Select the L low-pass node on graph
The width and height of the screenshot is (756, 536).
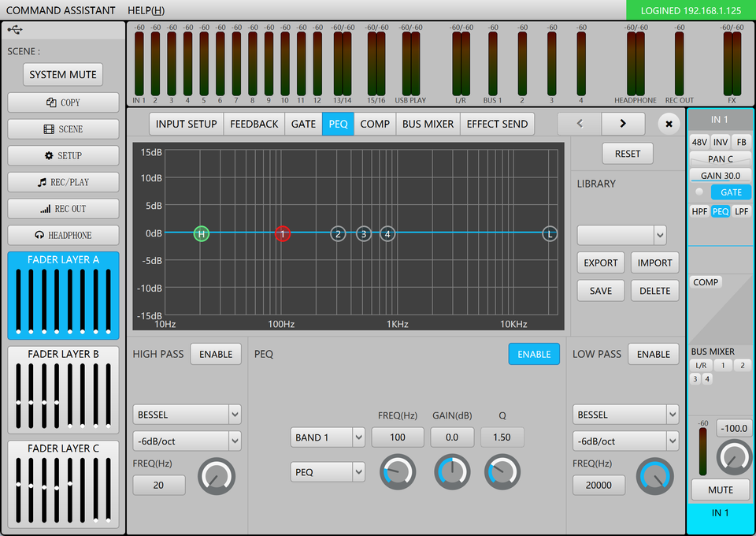pos(550,233)
